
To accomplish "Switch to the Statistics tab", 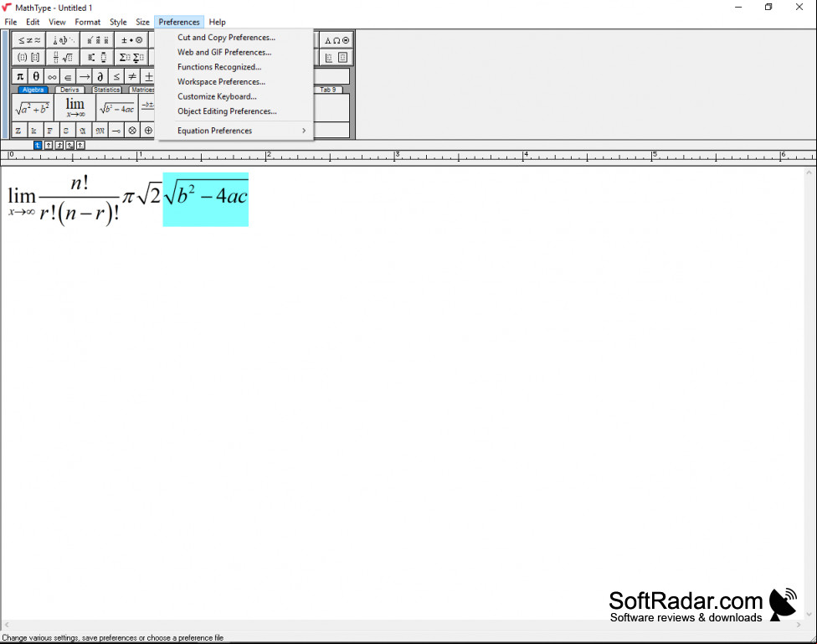I will point(107,90).
